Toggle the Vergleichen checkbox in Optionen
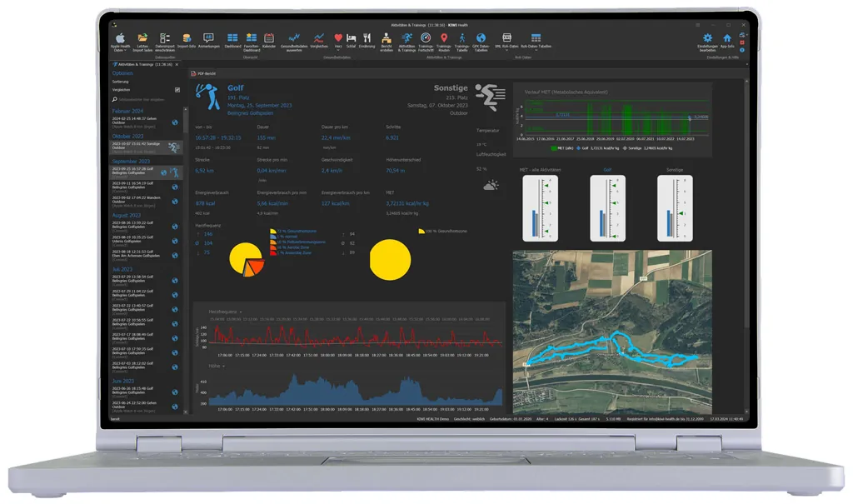Viewport: 853px width, 504px height. click(177, 89)
